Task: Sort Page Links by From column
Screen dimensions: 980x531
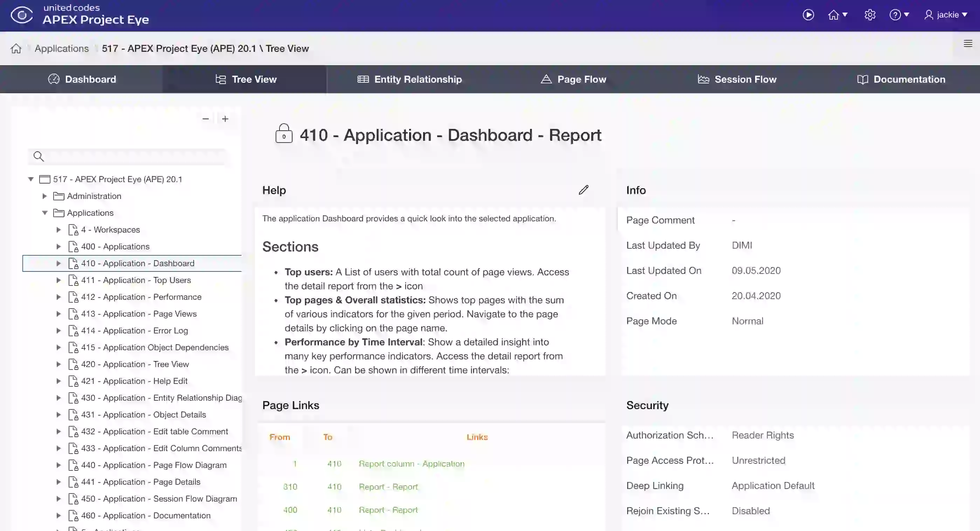Action: 279,437
